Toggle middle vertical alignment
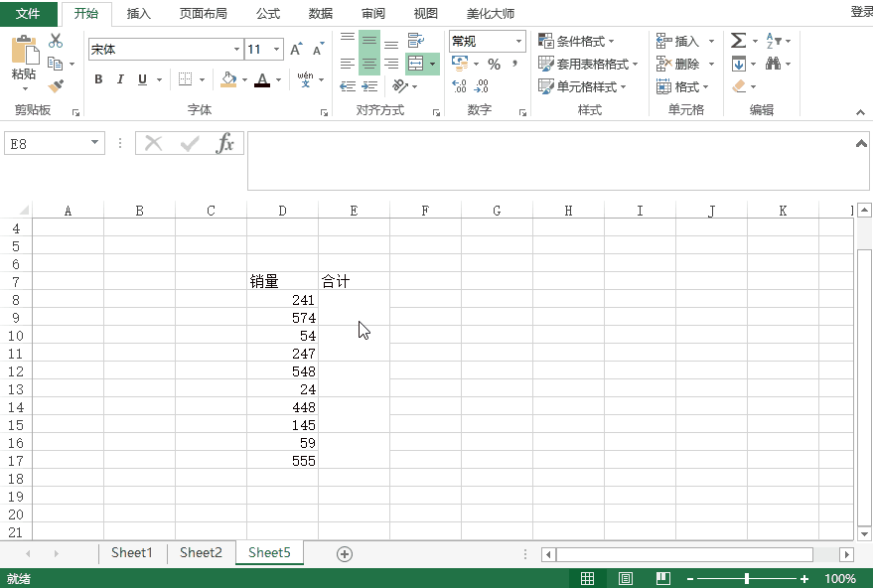 coord(369,41)
